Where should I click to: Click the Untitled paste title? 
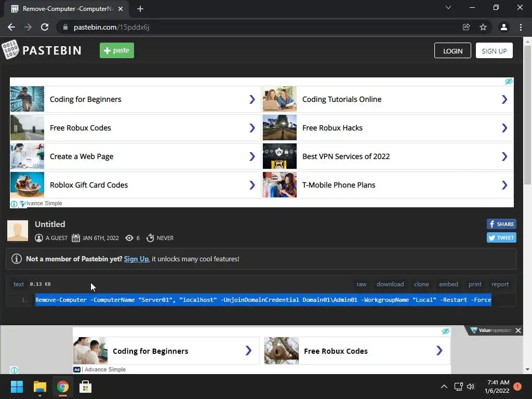point(50,224)
